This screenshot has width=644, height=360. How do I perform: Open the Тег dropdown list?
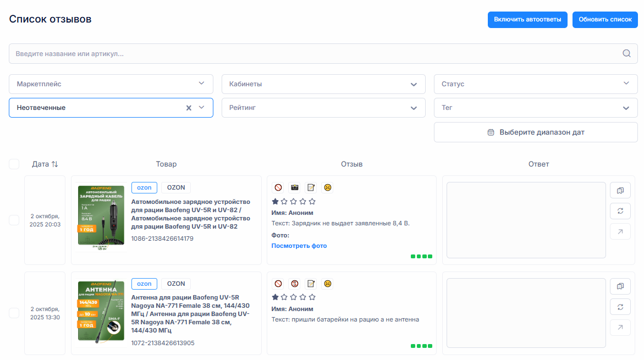point(536,108)
